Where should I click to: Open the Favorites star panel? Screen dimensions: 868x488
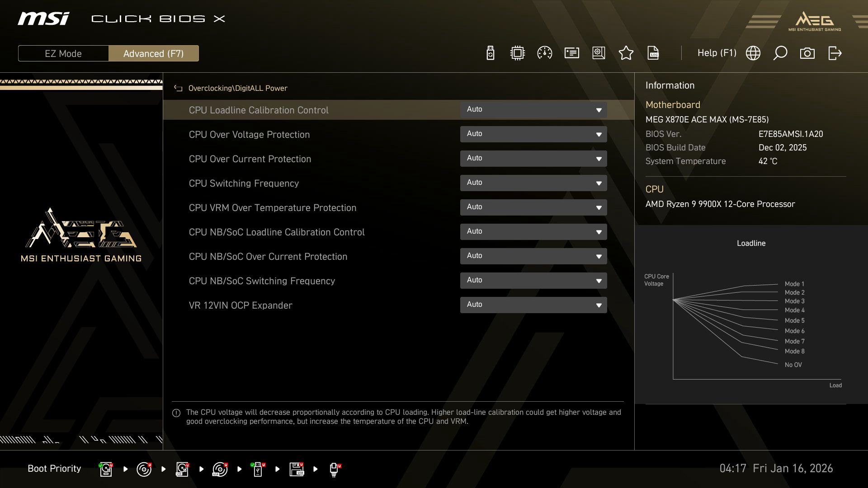[626, 53]
